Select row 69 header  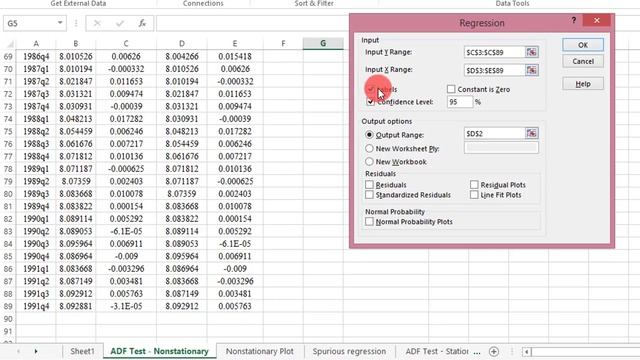[8, 56]
